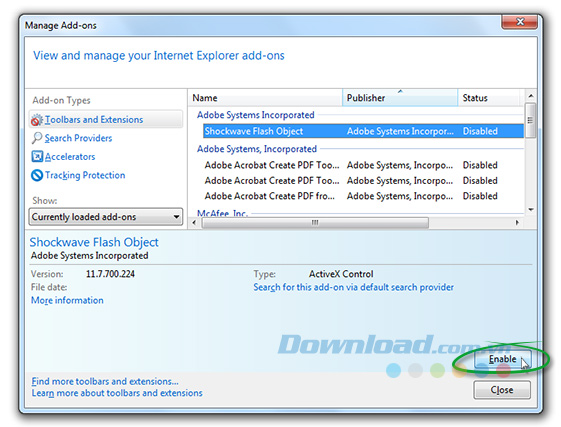
Task: Click the Close button
Action: click(x=502, y=390)
